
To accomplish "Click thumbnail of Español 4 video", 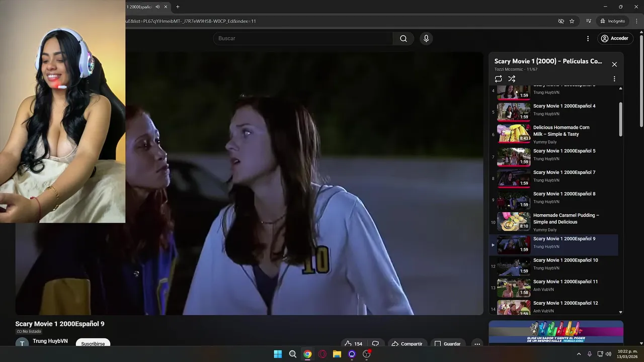I will tap(514, 112).
